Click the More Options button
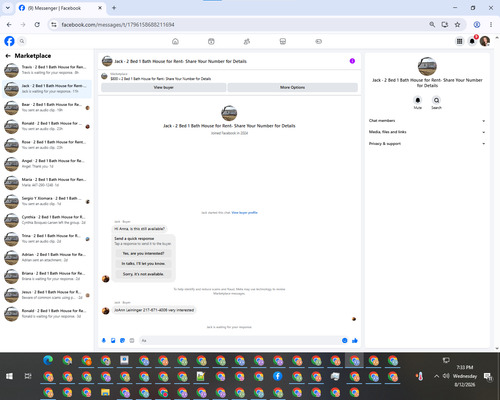This screenshot has width=500, height=400. [x=292, y=87]
